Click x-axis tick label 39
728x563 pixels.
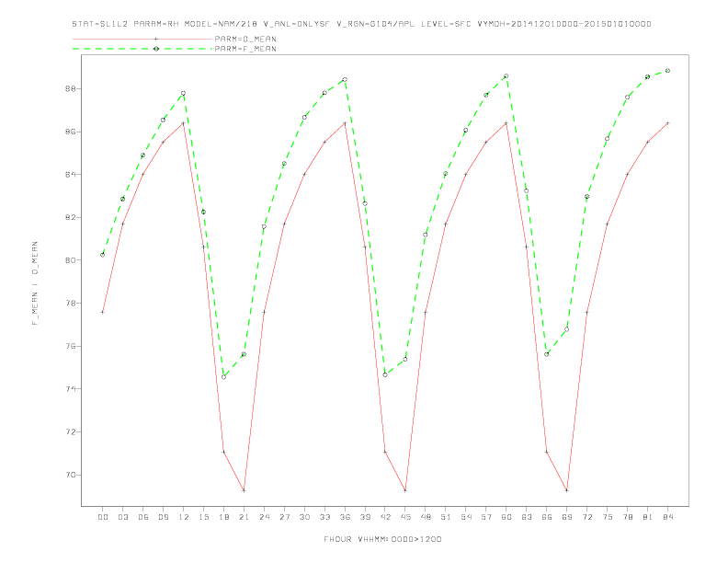click(x=365, y=517)
